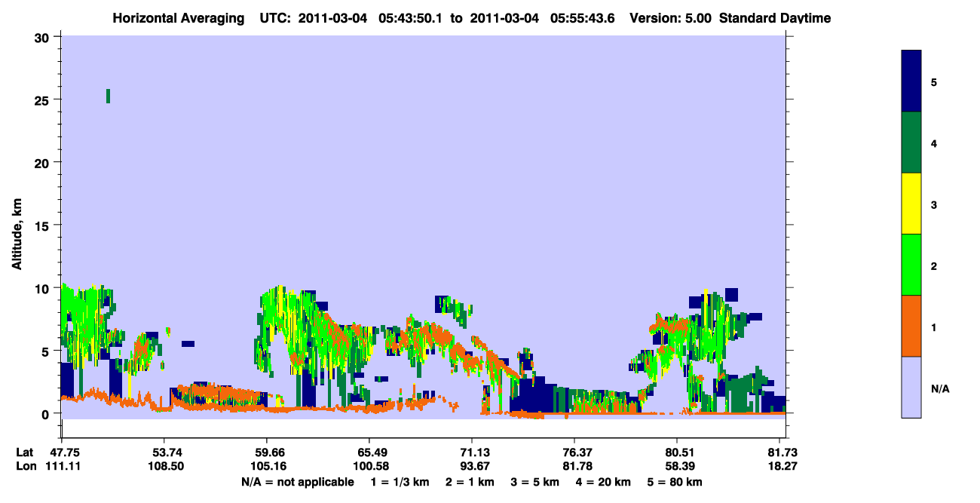Image resolution: width=980 pixels, height=503 pixels.
Task: Click legend text '3 = 5 km'
Action: tap(534, 482)
